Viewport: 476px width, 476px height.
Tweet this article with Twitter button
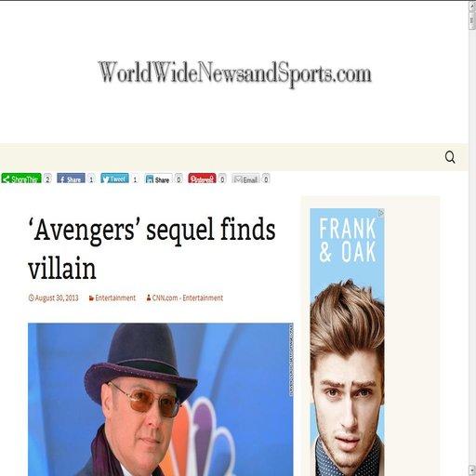click(x=114, y=178)
